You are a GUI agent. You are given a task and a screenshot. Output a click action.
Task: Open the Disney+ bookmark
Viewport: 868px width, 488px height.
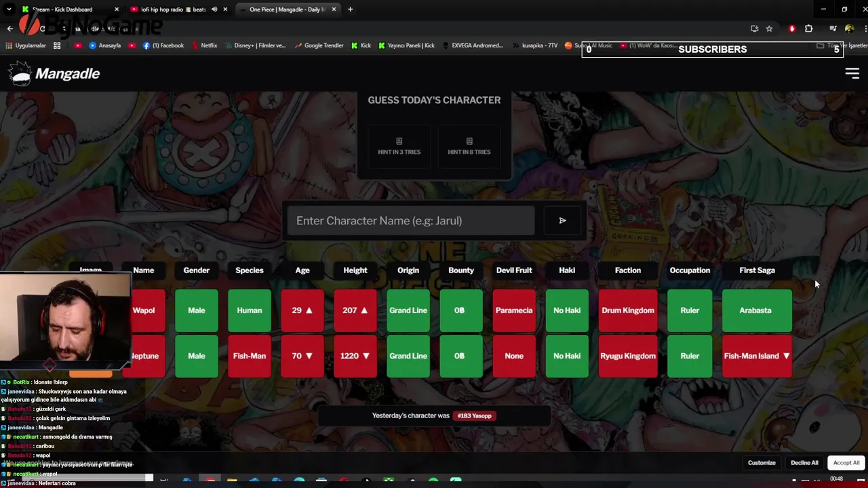[254, 45]
